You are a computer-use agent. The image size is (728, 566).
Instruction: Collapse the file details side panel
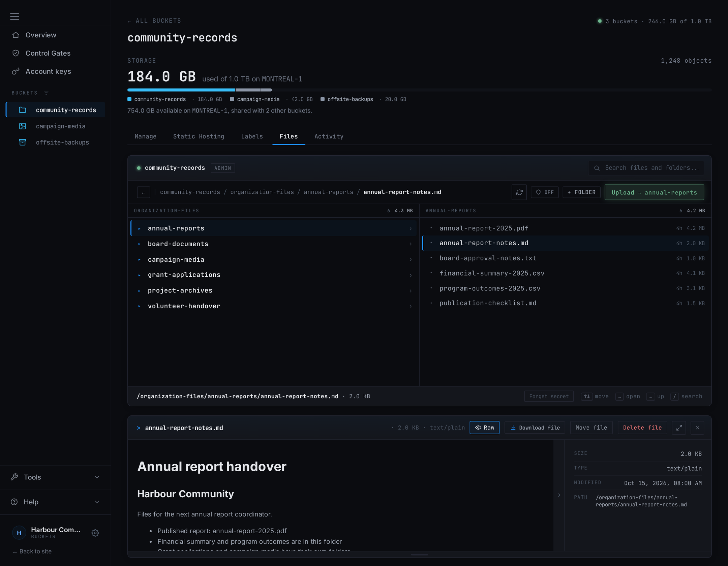coord(559,495)
